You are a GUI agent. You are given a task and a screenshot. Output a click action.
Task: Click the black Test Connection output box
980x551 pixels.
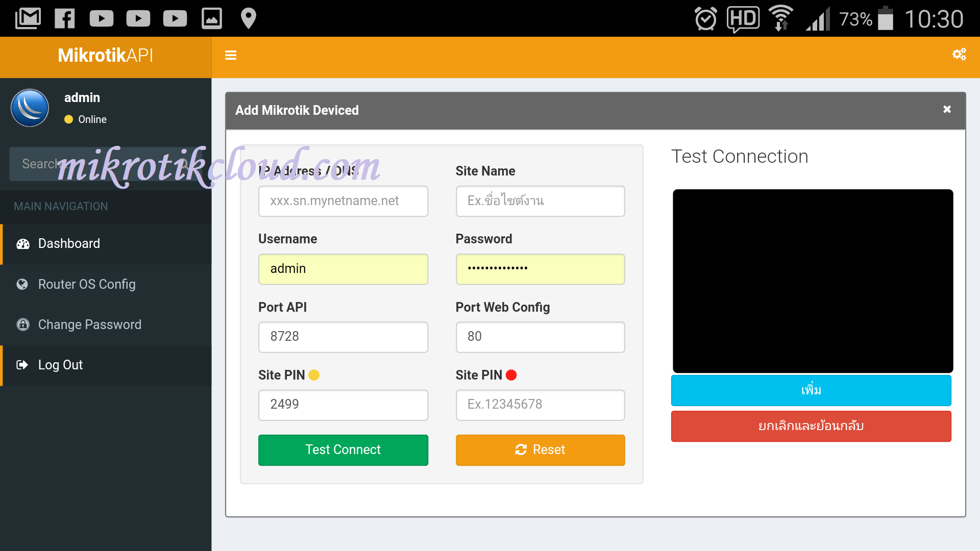(x=813, y=281)
